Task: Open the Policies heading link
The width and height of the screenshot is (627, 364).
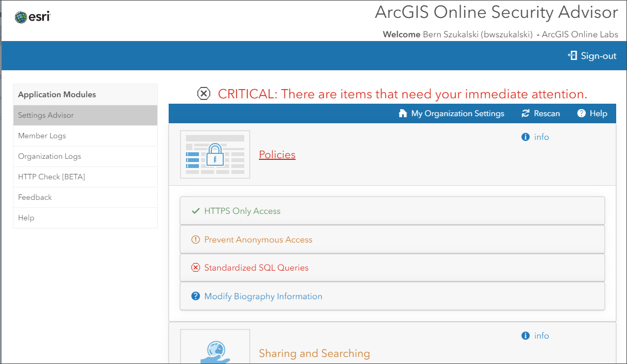Action: 277,154
